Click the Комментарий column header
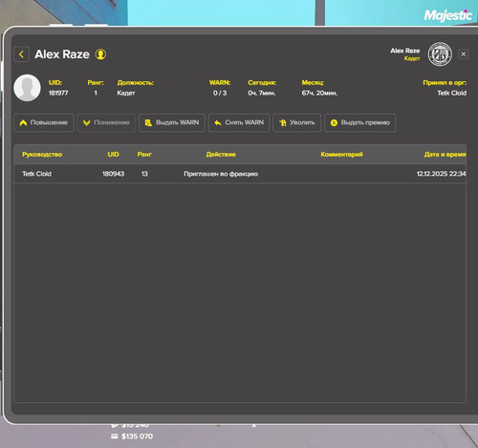This screenshot has width=478, height=448. (341, 155)
